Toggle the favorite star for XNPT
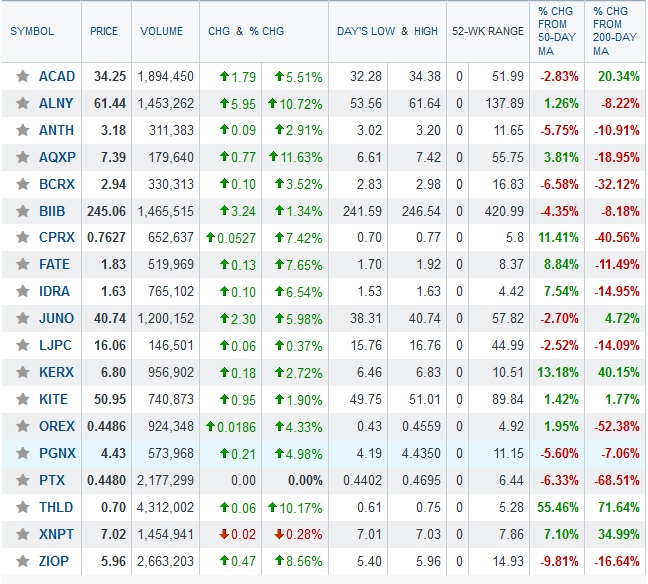The image size is (648, 584). pos(23,534)
